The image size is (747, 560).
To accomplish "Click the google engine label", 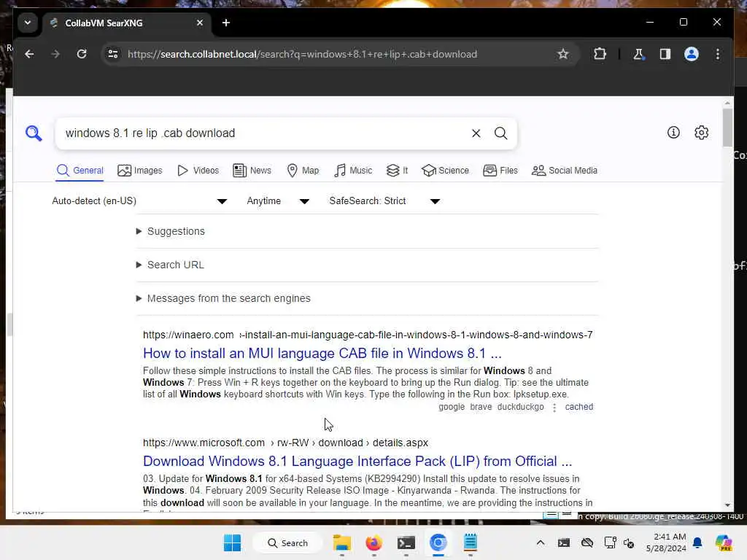I will pyautogui.click(x=452, y=407).
